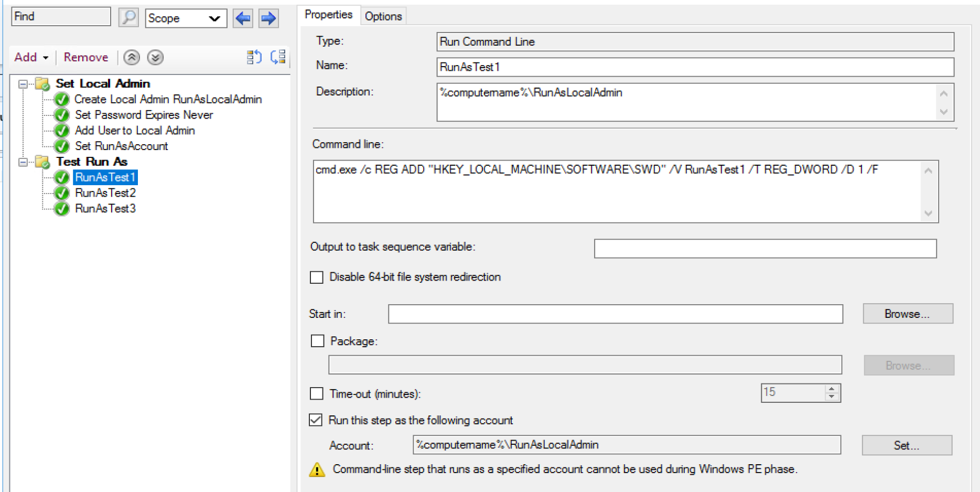Open the Scope dropdown

click(186, 18)
